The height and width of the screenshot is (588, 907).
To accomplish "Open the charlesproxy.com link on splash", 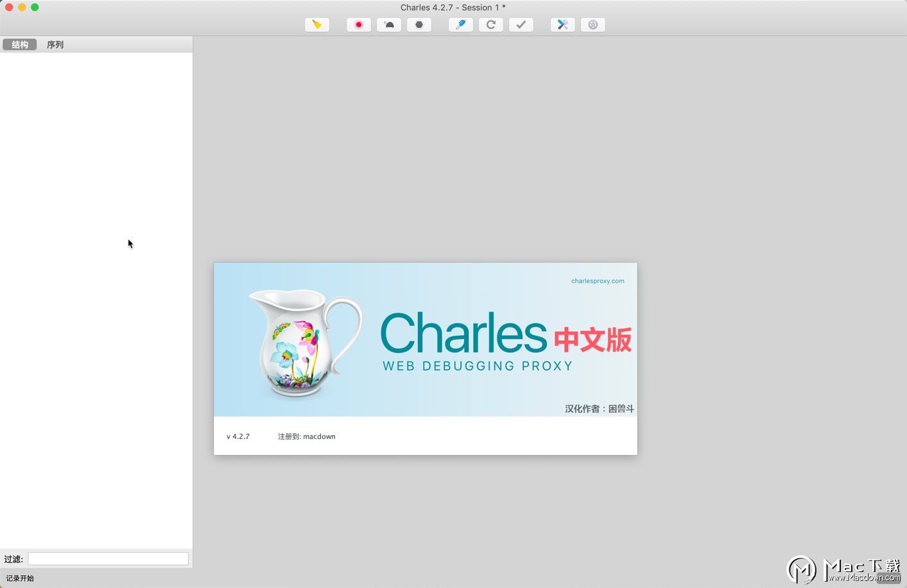I will pos(598,281).
